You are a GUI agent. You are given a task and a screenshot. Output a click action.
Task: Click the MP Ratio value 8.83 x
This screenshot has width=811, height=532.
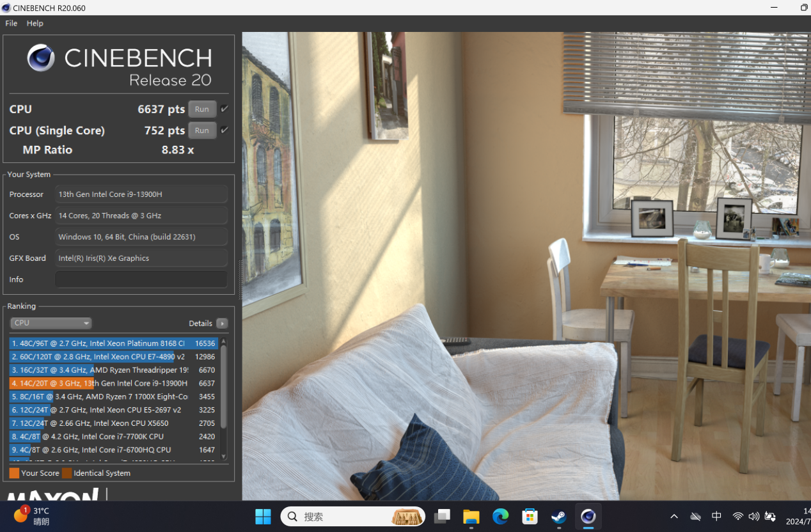tap(178, 150)
